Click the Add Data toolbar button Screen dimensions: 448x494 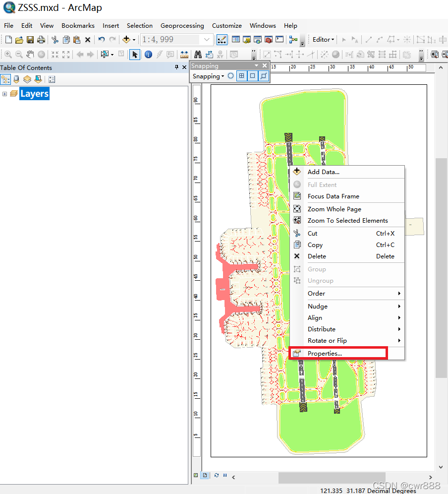[126, 39]
